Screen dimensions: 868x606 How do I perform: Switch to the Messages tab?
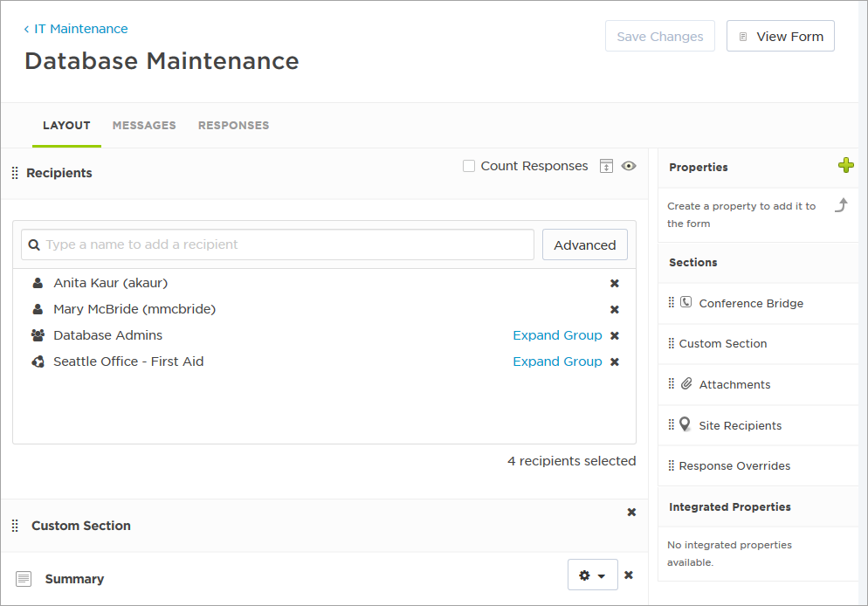pos(144,126)
